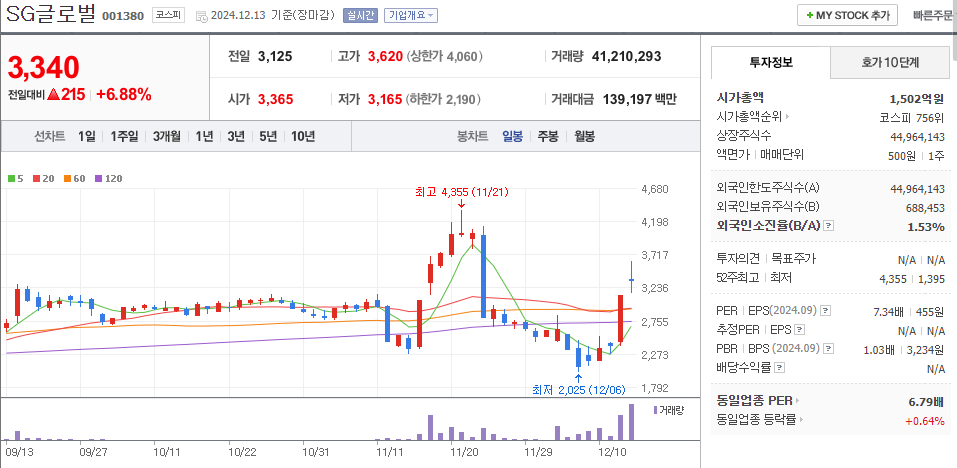Select the 1주일 line chart period
957x468 pixels.
point(125,136)
